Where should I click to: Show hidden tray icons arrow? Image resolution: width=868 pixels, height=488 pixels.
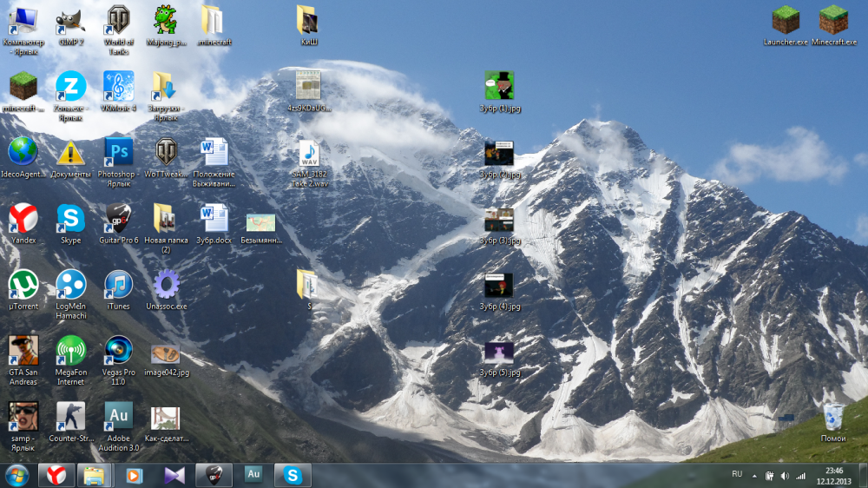click(754, 476)
